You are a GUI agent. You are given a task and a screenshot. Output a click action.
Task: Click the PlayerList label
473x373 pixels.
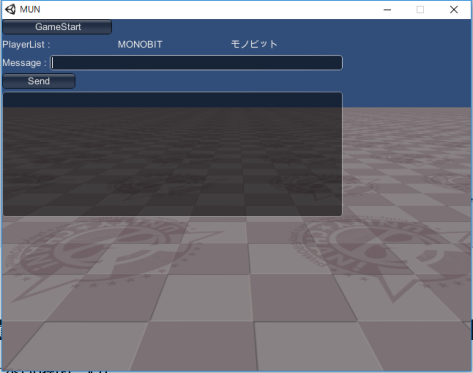click(x=26, y=45)
